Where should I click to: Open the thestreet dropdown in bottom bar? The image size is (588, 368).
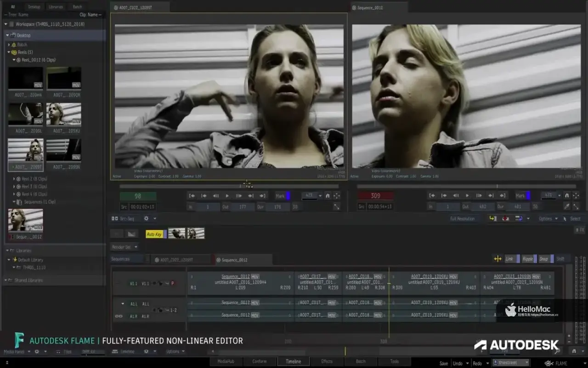point(511,363)
